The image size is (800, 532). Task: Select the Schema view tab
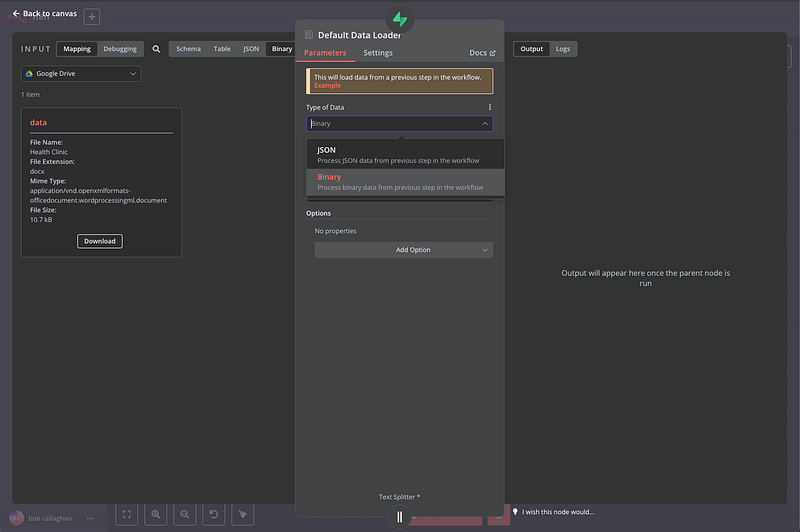tap(188, 48)
